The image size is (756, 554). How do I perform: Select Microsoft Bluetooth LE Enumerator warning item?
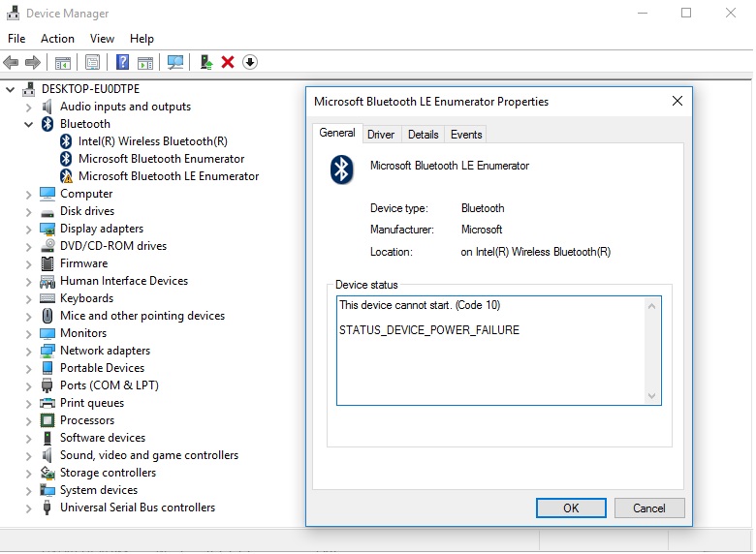168,176
